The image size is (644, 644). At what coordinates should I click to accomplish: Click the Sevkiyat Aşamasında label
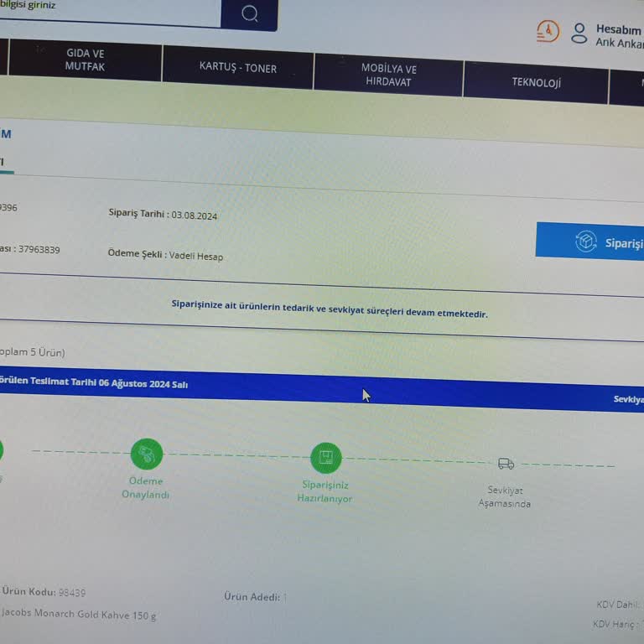504,497
